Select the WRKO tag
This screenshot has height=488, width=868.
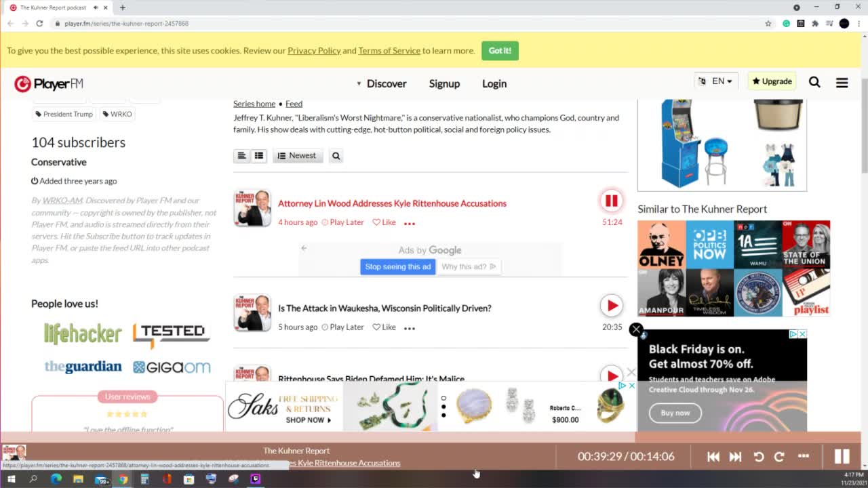[117, 114]
